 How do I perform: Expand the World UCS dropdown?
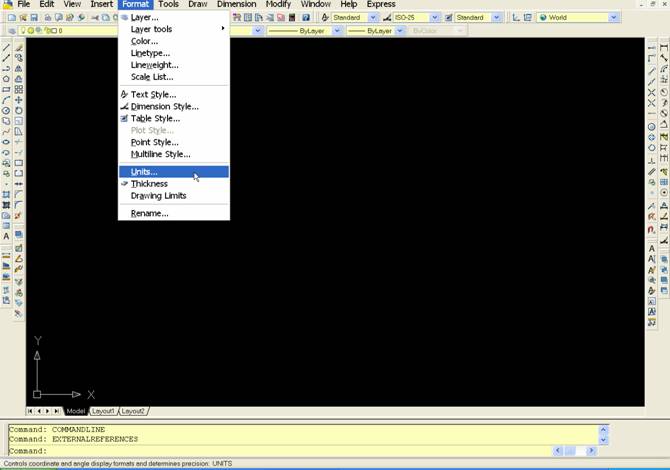[x=614, y=18]
